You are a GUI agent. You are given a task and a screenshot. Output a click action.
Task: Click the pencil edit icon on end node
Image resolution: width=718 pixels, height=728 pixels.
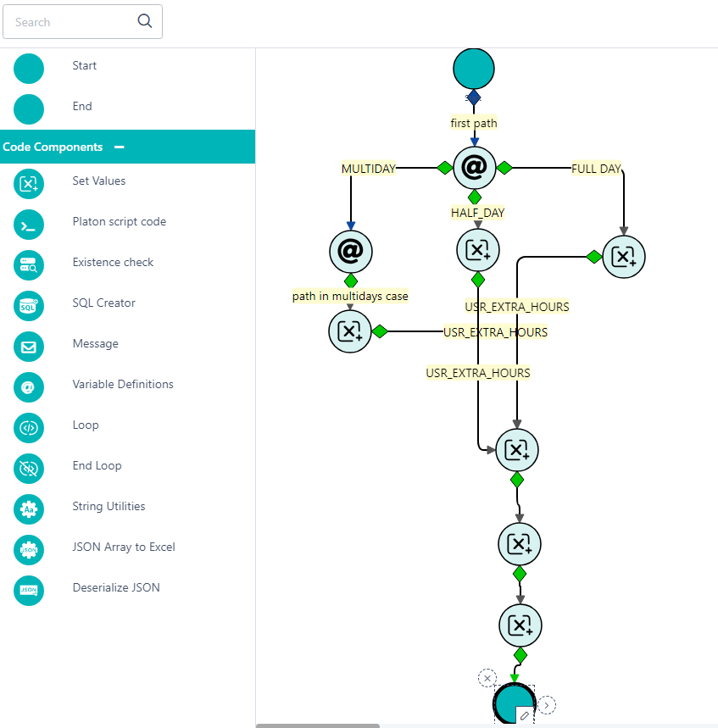[525, 716]
